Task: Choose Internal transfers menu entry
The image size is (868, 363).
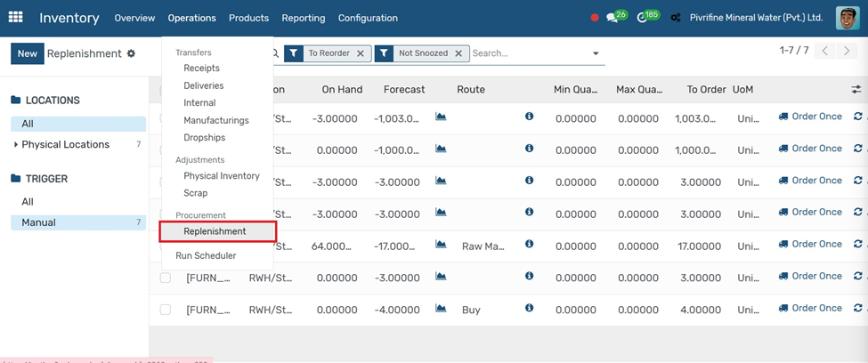Action: click(199, 103)
